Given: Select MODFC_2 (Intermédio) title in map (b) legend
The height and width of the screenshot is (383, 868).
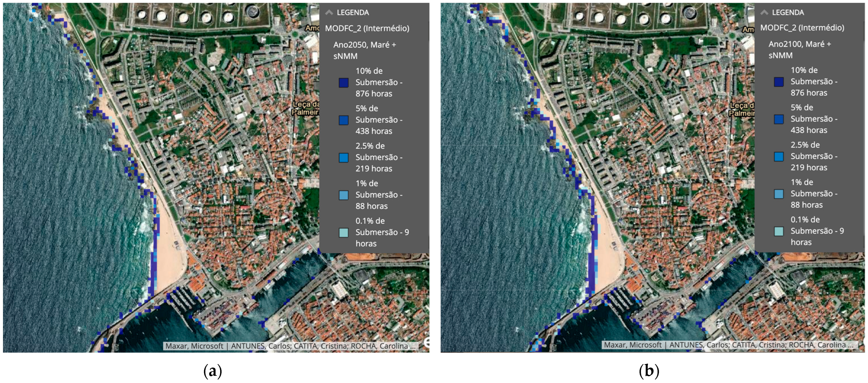Looking at the screenshot, I should tap(802, 28).
